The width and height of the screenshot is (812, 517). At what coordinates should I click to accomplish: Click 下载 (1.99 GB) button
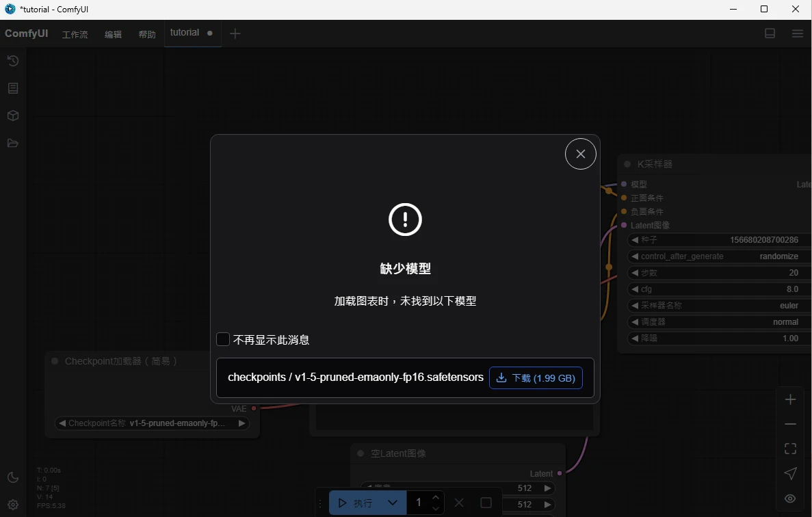click(536, 377)
